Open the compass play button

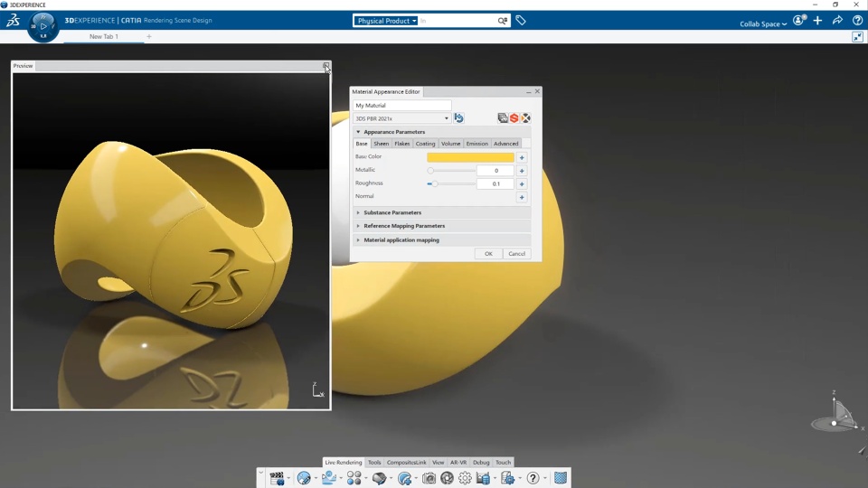(x=43, y=26)
